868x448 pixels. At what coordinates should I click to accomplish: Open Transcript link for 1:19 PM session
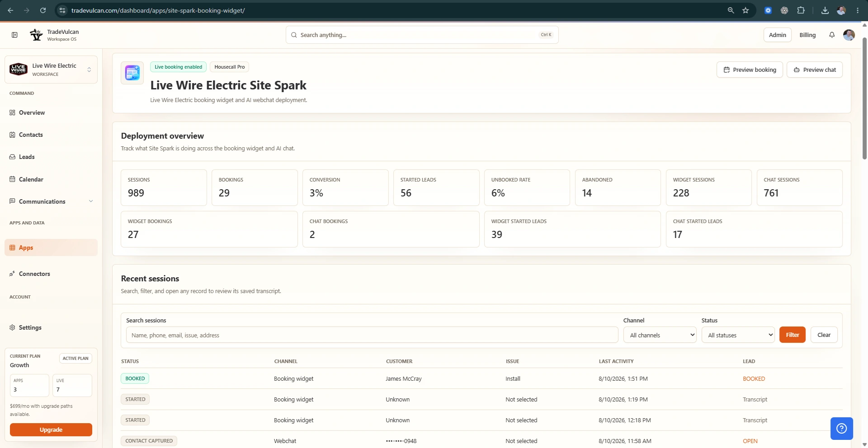[755, 400]
